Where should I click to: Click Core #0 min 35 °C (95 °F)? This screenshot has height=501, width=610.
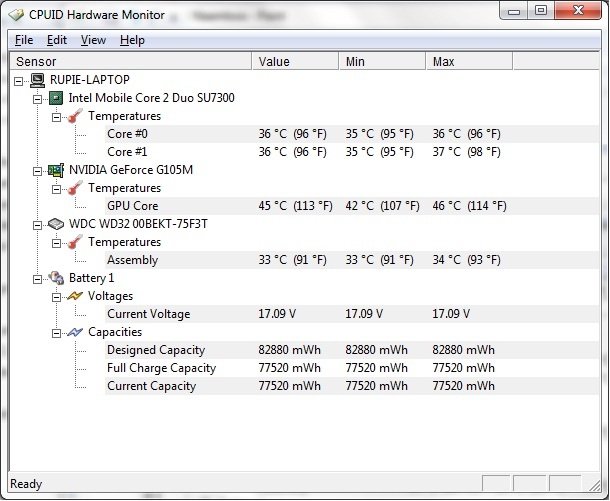pos(379,134)
